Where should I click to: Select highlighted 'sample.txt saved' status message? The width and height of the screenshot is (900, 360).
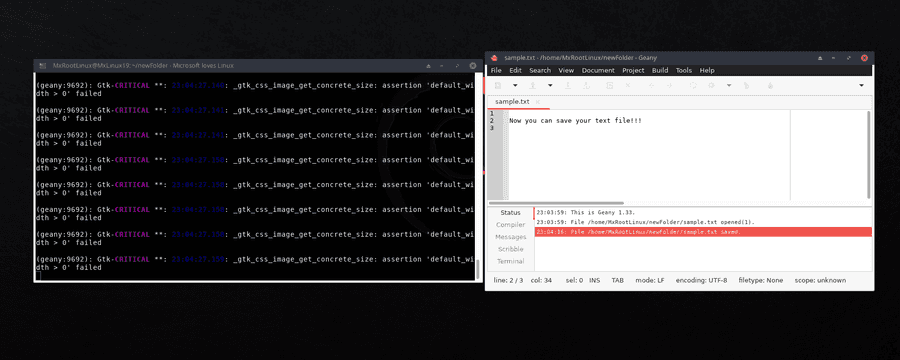tap(703, 232)
